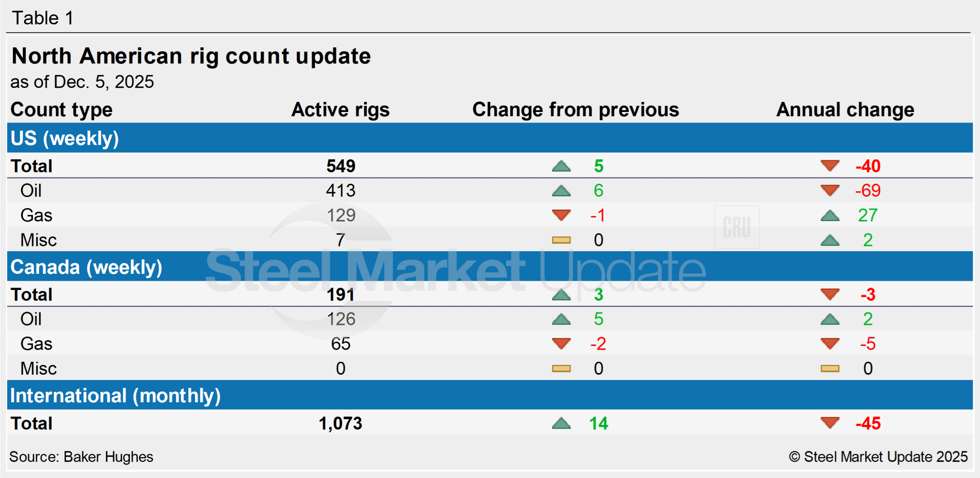Click the red -69 annual change value
Viewport: 980px width, 478px height.
(x=867, y=191)
